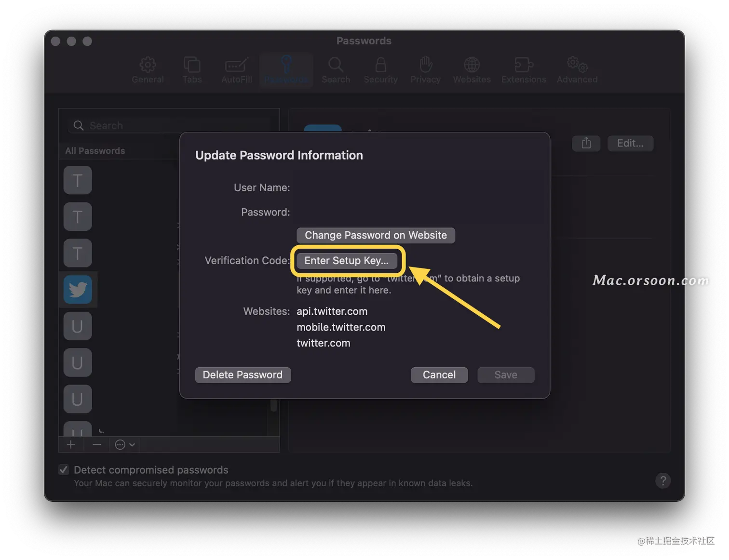Click the share password icon button

tap(586, 143)
